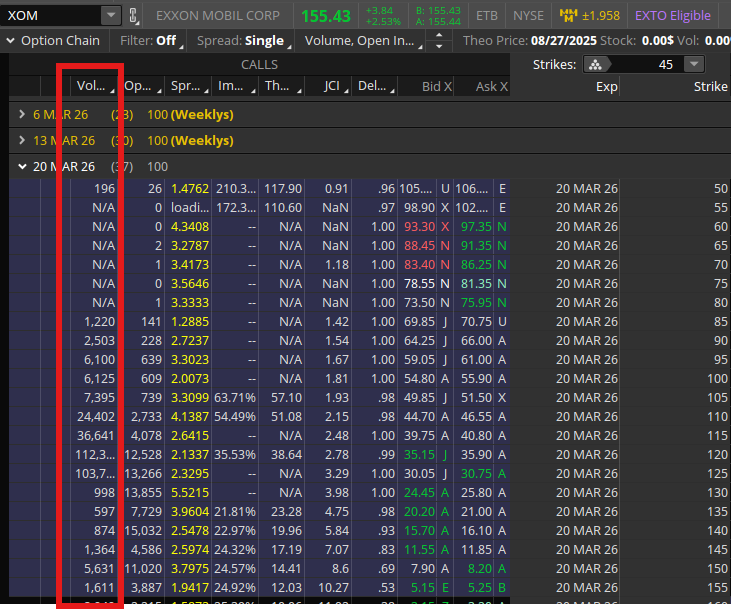Click the bid 5.15 for strike 155
The height and width of the screenshot is (609, 731).
423,588
